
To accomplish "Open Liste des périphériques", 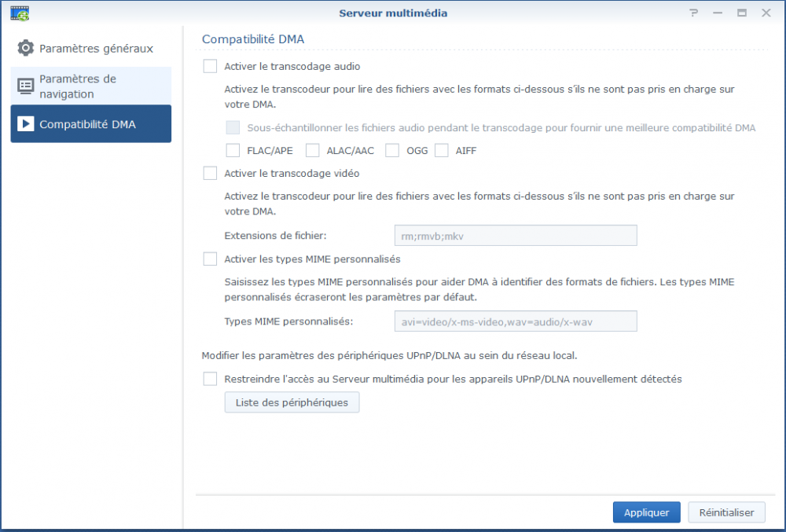I will coord(292,402).
